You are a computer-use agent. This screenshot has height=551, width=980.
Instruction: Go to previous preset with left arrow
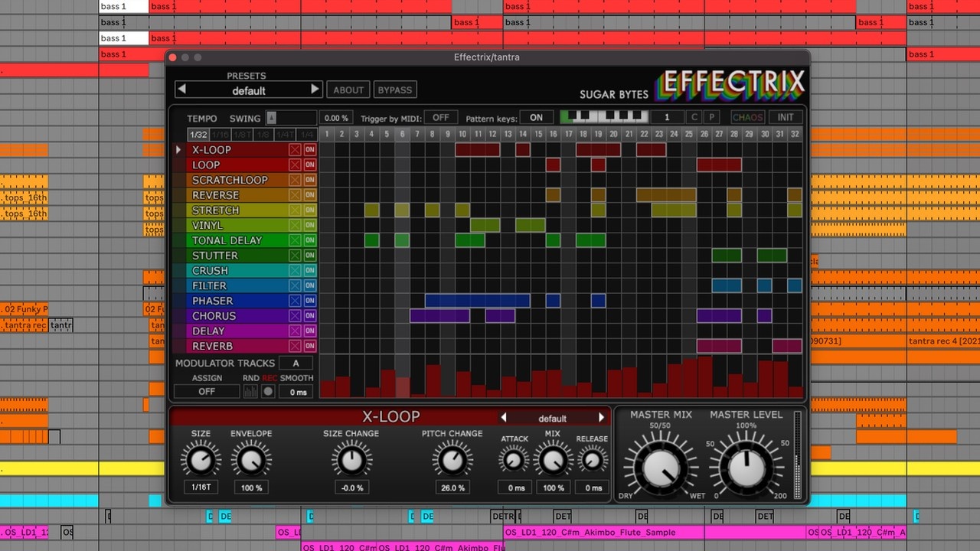(x=181, y=90)
